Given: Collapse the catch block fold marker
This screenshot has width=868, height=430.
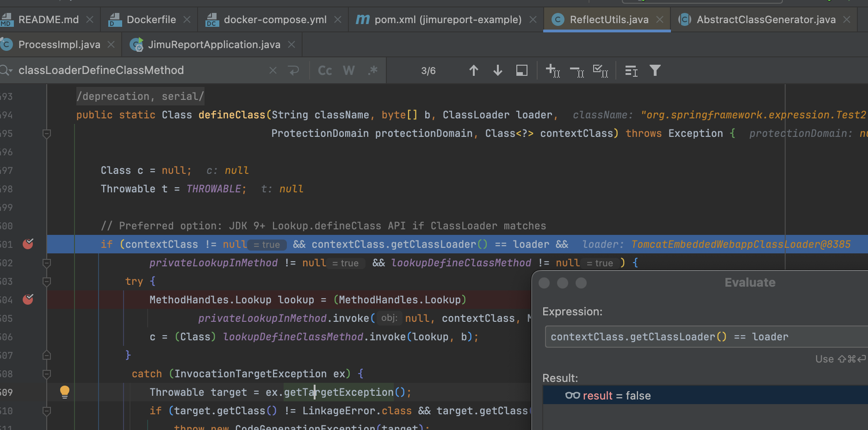Looking at the screenshot, I should pos(47,374).
